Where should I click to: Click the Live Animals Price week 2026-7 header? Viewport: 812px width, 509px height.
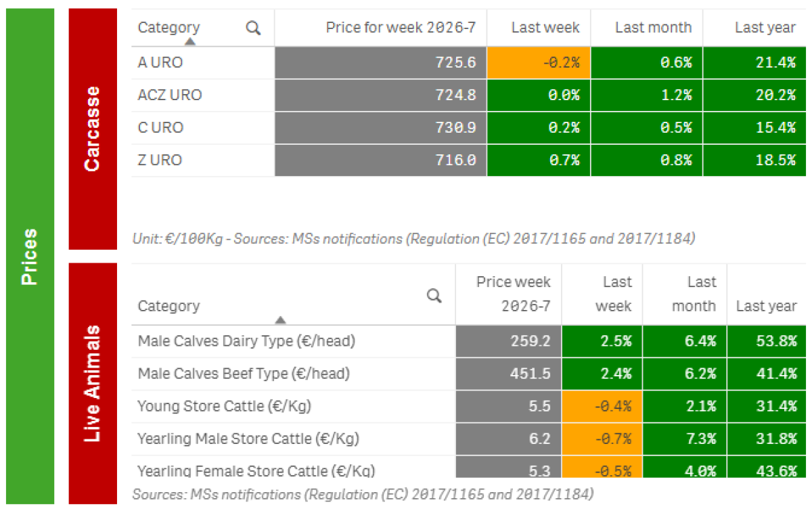[x=513, y=294]
